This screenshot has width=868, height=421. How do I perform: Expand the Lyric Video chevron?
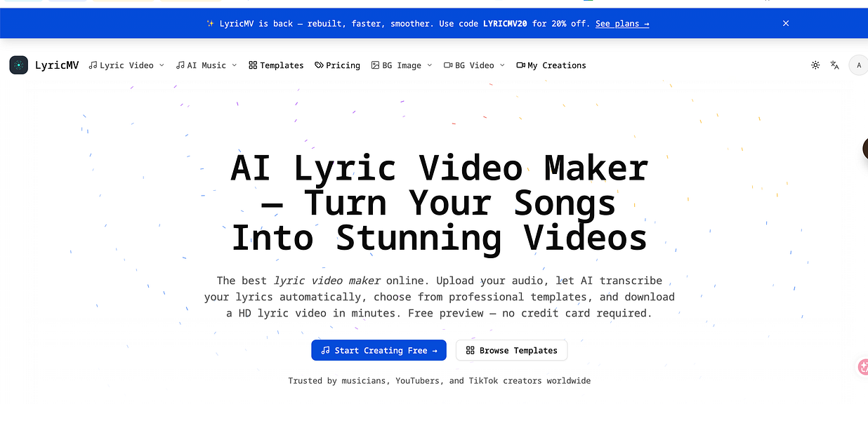162,65
